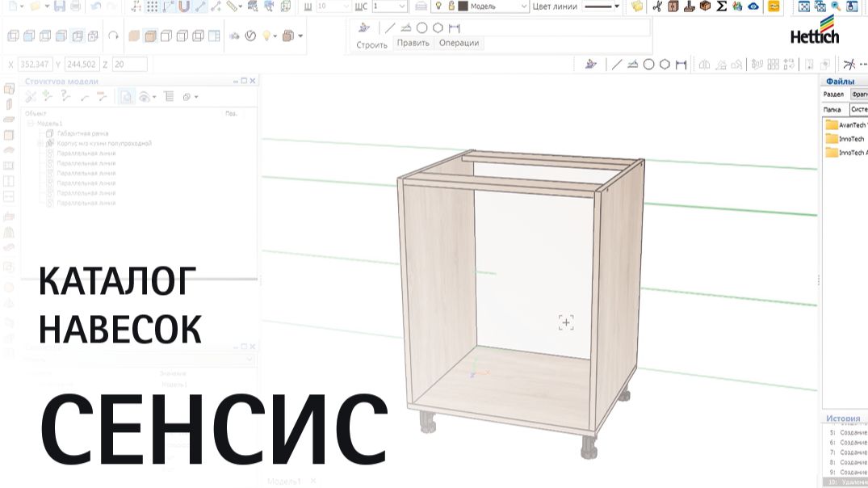868x488 pixels.
Task: Toggle the magnet snapping icon
Action: 184,6
